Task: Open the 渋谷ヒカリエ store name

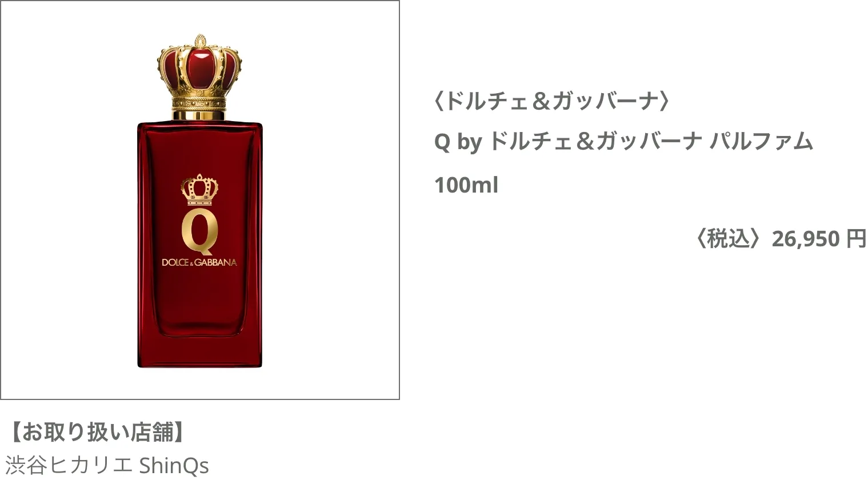Action: 70,465
